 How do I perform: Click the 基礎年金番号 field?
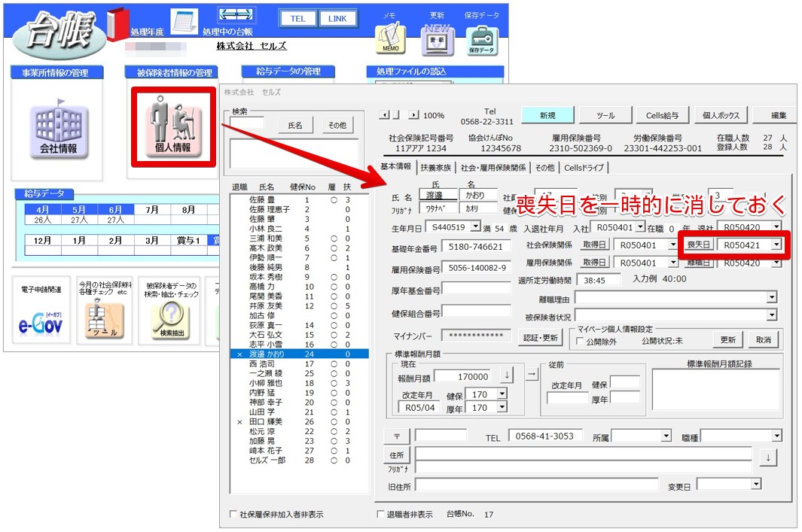coord(476,247)
